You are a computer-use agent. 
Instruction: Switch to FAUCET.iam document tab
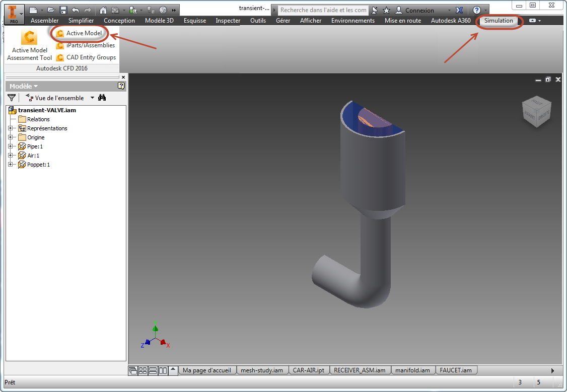click(x=456, y=370)
